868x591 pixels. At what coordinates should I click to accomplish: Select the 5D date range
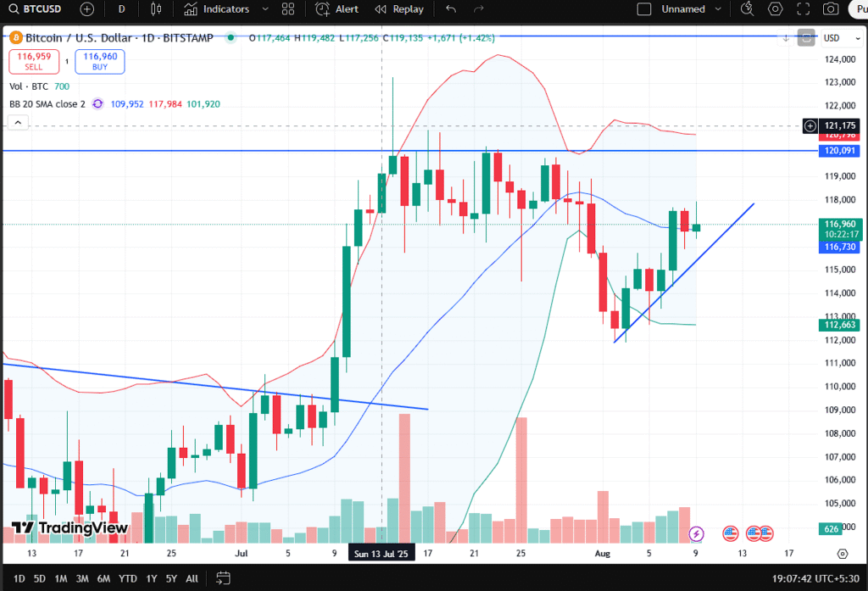(39, 579)
